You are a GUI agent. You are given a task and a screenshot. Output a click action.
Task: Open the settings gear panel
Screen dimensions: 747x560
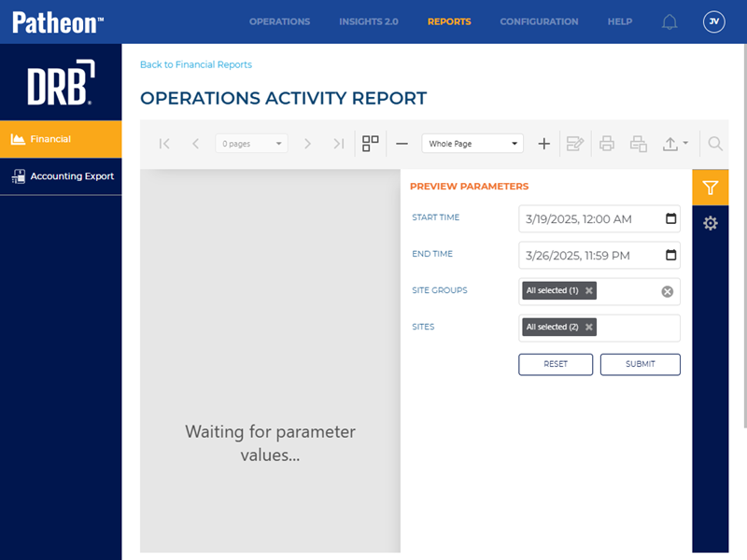pos(710,223)
